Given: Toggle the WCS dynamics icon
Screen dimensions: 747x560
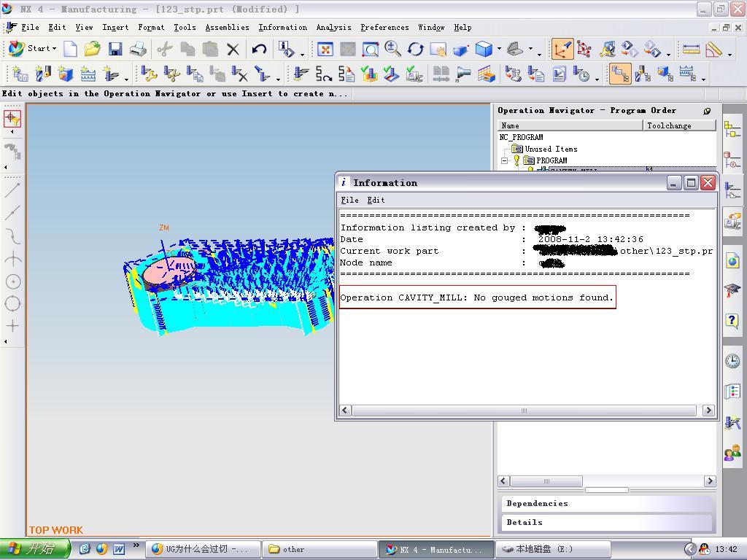Looking at the screenshot, I should tap(562, 49).
